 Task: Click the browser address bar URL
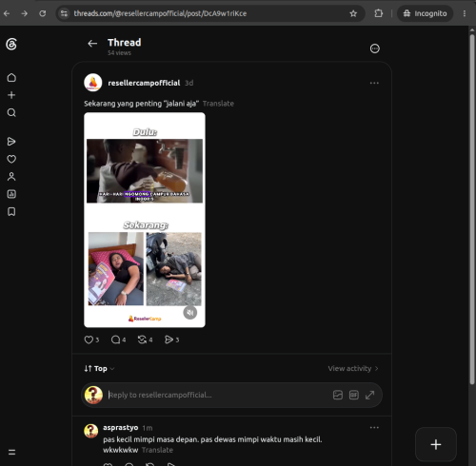coord(160,13)
